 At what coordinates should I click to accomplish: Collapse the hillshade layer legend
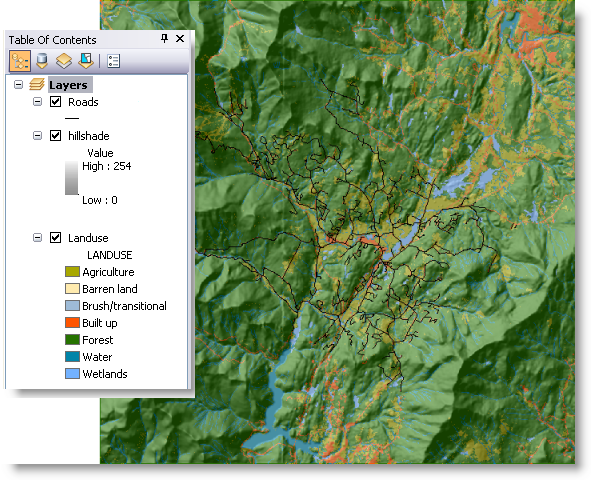point(37,136)
